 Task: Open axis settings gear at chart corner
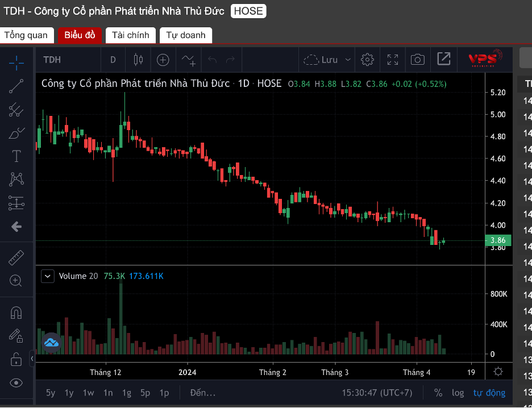click(498, 372)
